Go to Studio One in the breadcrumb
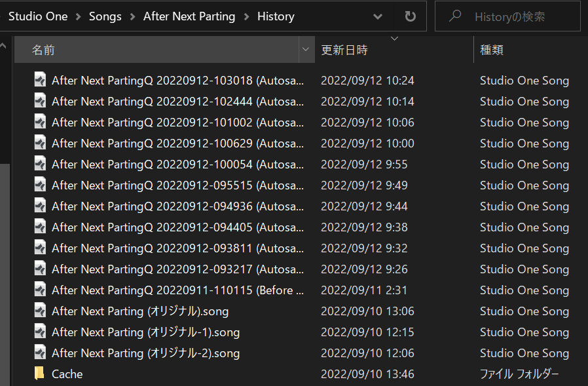This screenshot has width=588, height=386. (x=38, y=16)
